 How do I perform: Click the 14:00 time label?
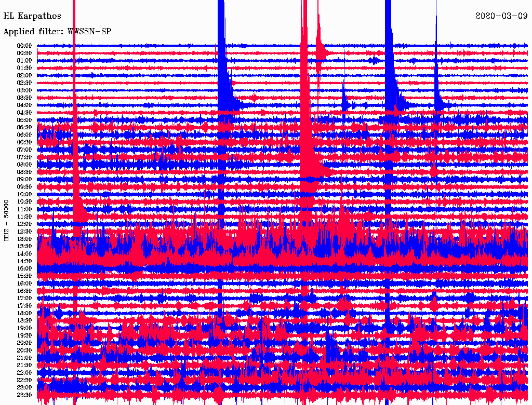[24, 254]
